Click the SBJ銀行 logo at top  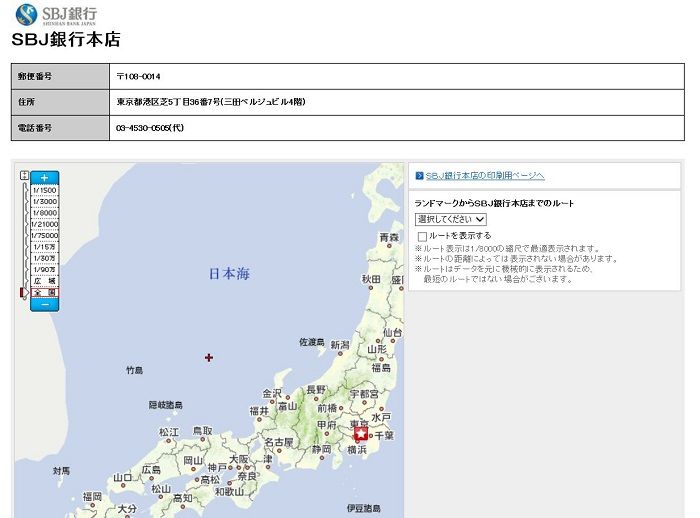[56, 14]
